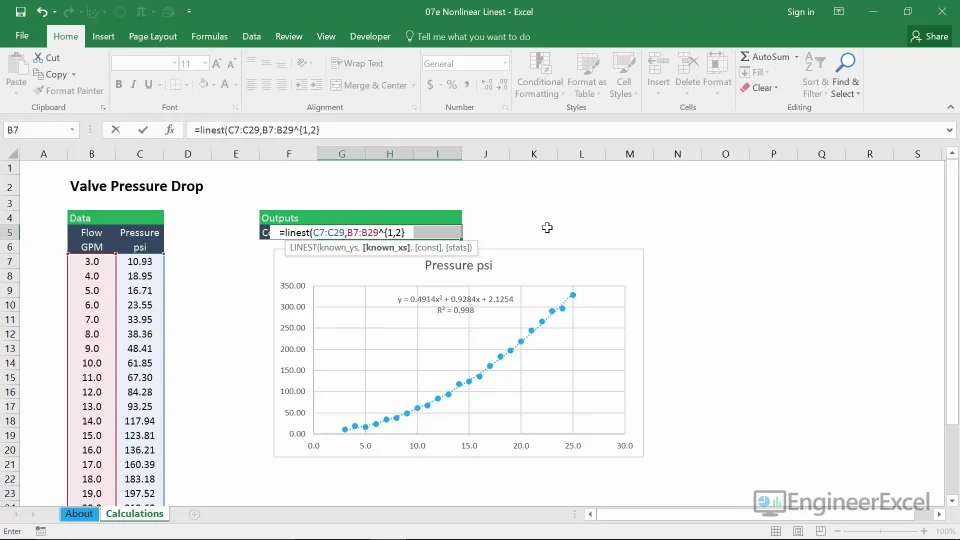The height and width of the screenshot is (540, 960).
Task: Open the Formulas ribbon tab
Action: 209,36
